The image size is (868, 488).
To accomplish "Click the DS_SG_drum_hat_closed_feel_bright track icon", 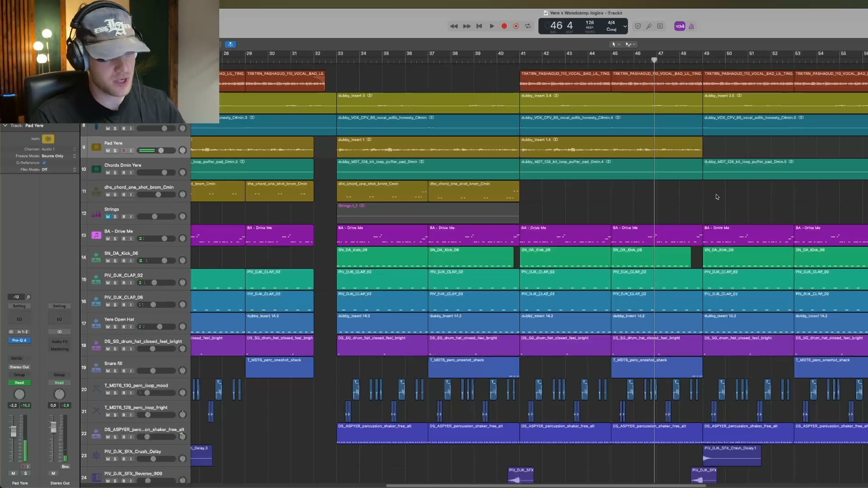I will [96, 346].
